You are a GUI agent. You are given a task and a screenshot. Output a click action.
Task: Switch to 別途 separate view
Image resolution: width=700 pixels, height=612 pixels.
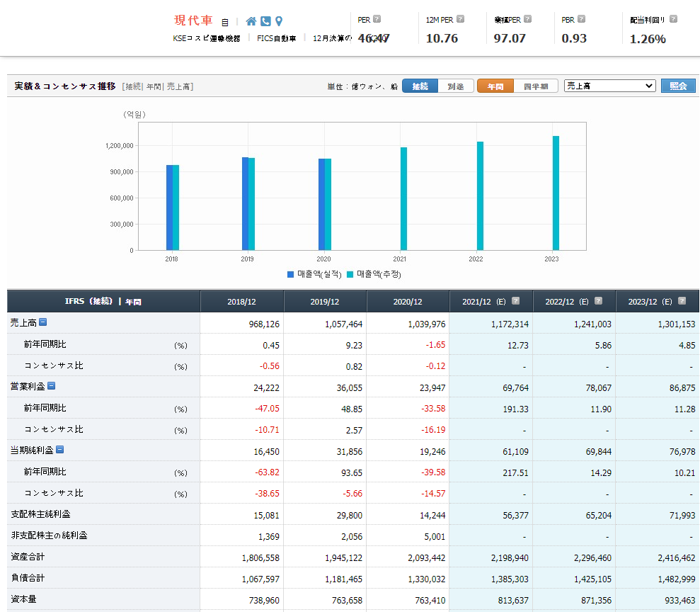[456, 86]
